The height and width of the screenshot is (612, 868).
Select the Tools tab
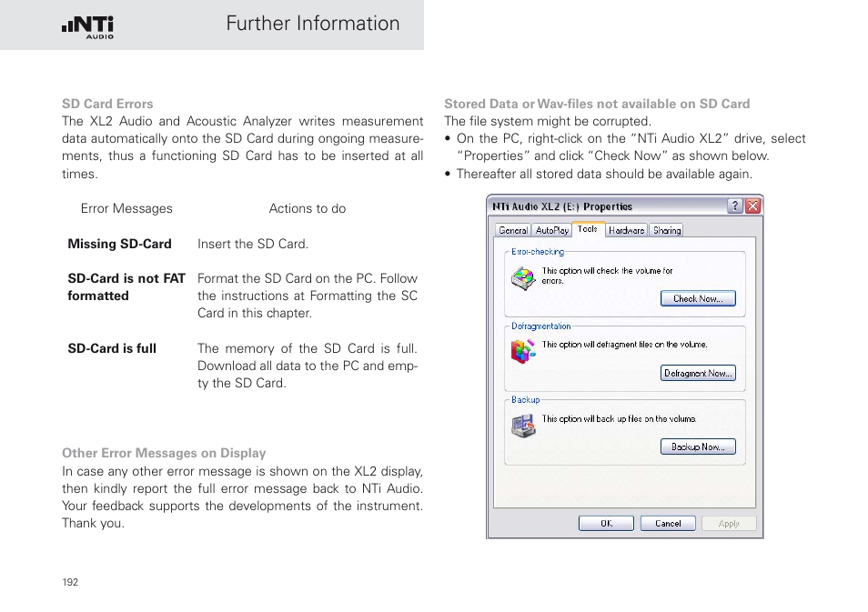(588, 229)
